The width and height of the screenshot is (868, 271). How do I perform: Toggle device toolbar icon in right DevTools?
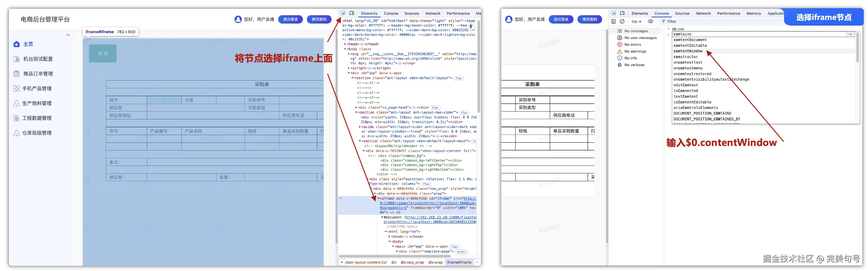(x=622, y=13)
